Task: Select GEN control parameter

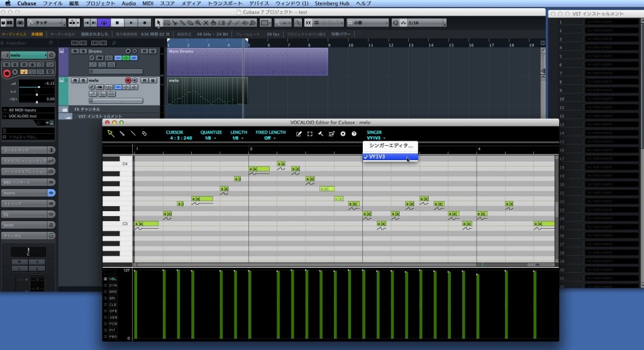Action: (x=113, y=317)
